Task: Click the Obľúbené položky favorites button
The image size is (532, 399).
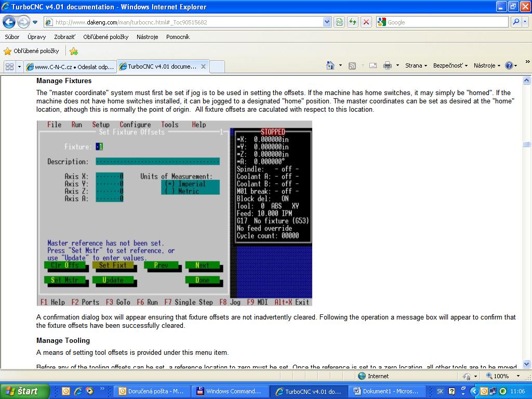Action: (31, 51)
